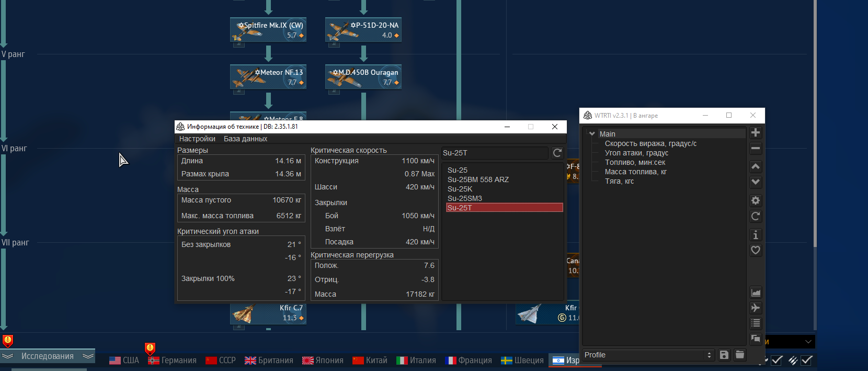This screenshot has height=371, width=868.
Task: Select Масса топлива, кг tree item
Action: [x=636, y=172]
